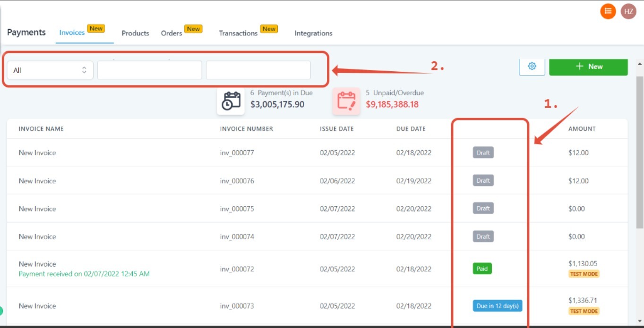This screenshot has height=328, width=644.
Task: Open the Integrations tab
Action: (313, 33)
